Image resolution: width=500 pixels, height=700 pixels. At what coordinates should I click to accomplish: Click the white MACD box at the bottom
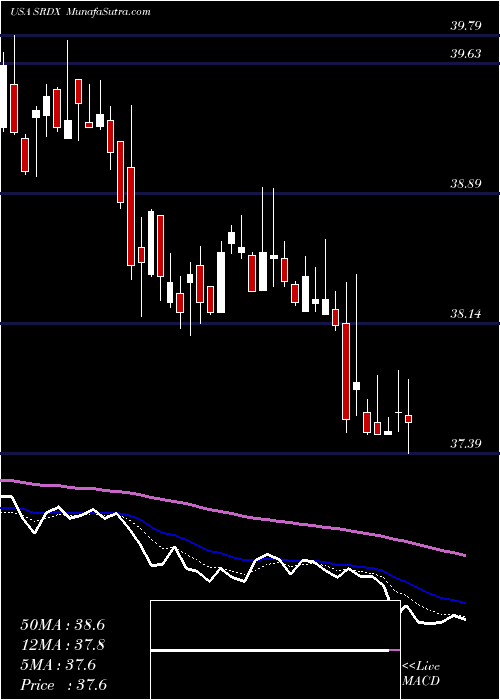point(275,650)
